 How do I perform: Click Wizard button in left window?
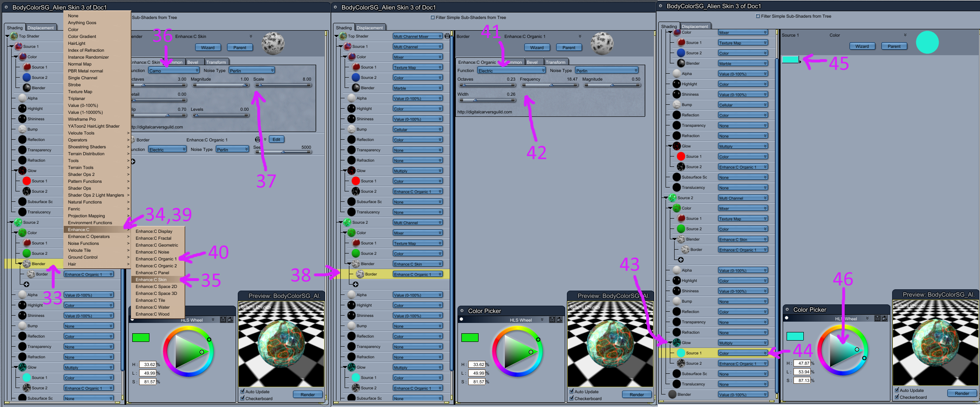208,47
